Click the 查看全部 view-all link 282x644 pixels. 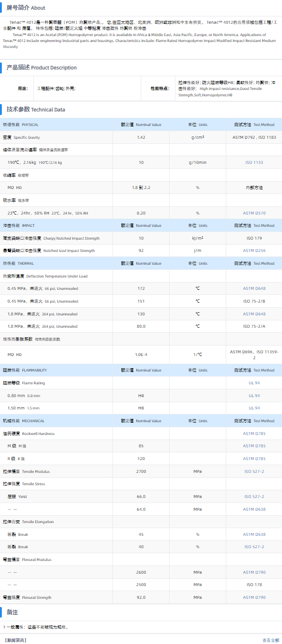pyautogui.click(x=270, y=640)
